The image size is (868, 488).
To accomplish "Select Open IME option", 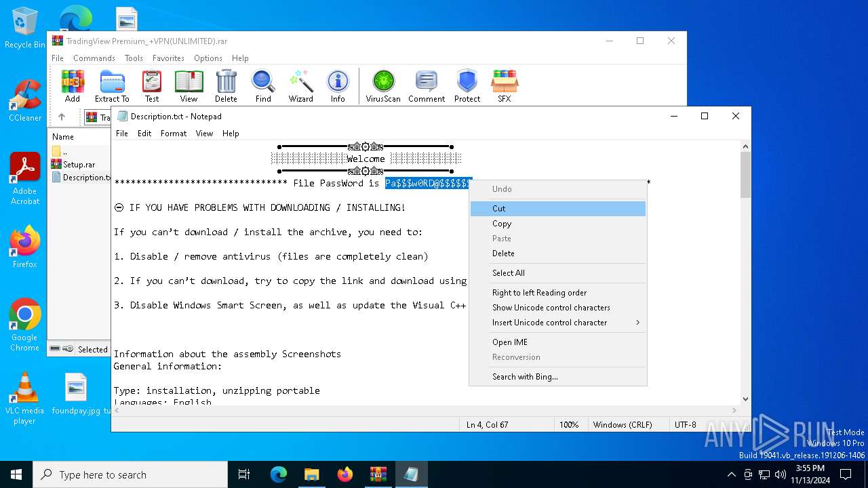I will coord(558,342).
